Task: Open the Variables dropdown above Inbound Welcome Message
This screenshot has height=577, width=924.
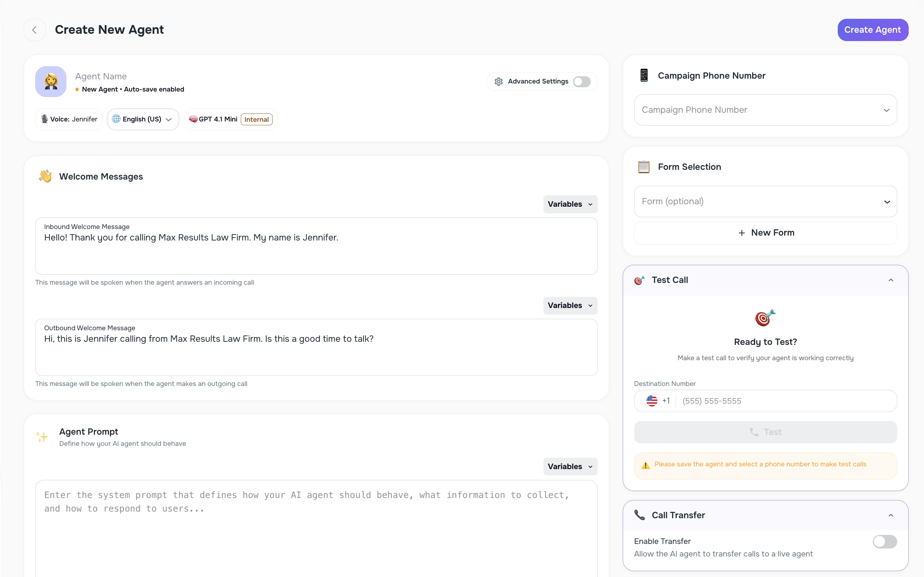Action: pos(570,204)
